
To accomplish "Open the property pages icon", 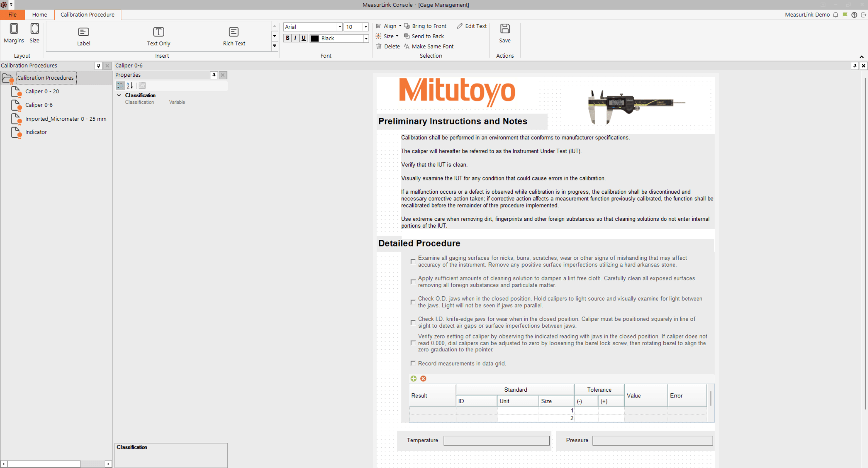I will pyautogui.click(x=142, y=85).
